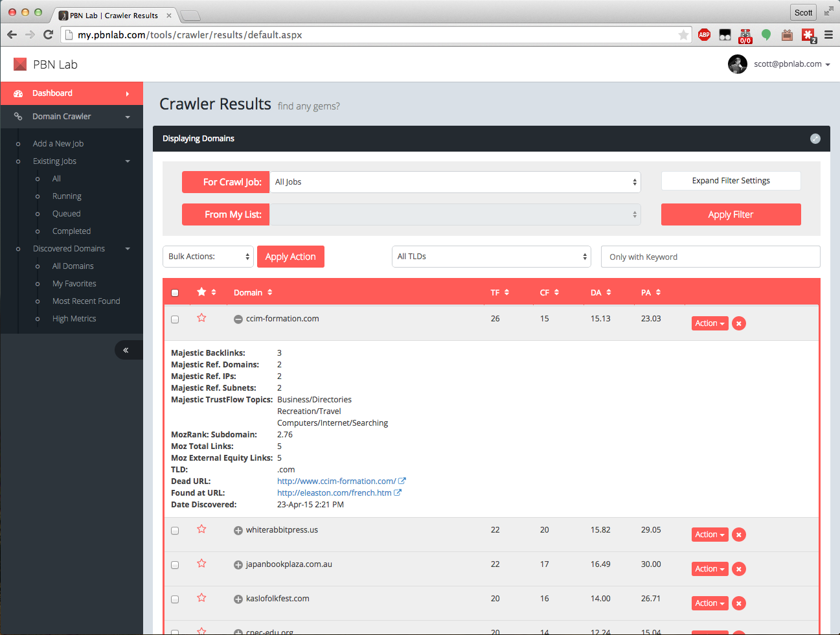Open the scott@pbnlab.com account menu
Viewport: 840px width, 635px height.
pyautogui.click(x=791, y=64)
